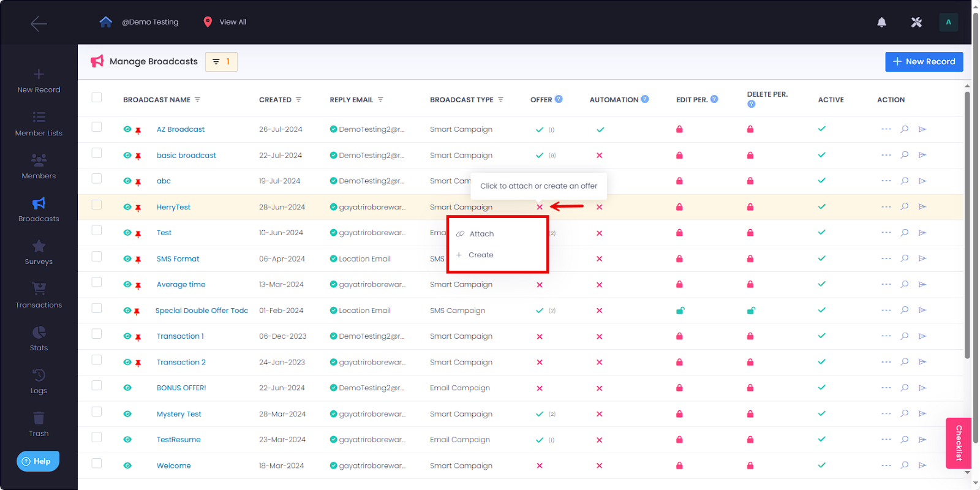Click the offer X for HerryTest
Screen dimensions: 980x490
point(540,207)
